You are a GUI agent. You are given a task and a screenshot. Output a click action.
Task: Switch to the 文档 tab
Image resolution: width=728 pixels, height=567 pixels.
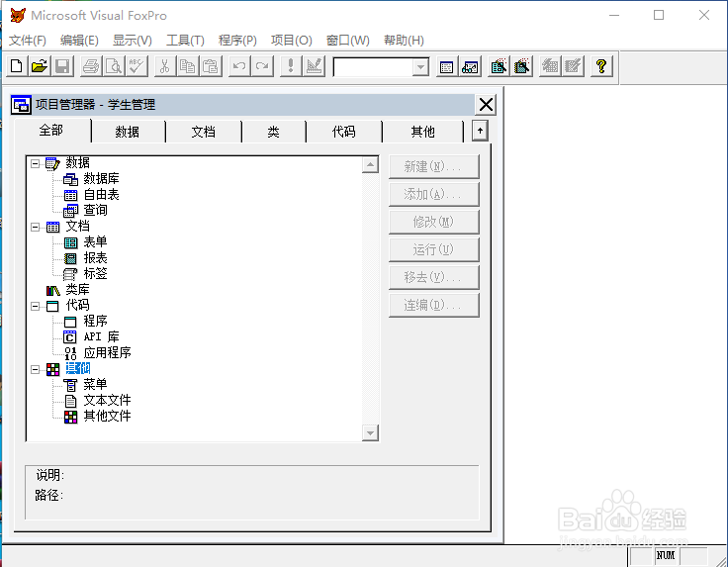tap(204, 132)
